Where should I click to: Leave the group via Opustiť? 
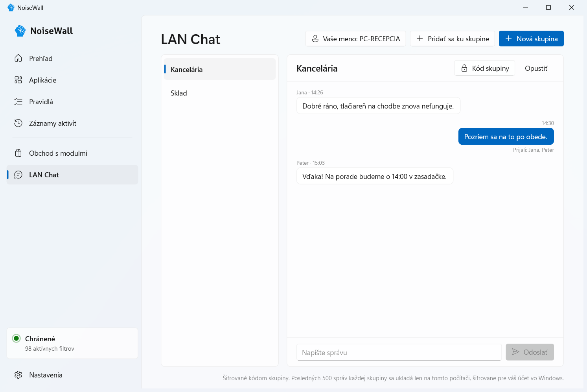[x=536, y=68]
